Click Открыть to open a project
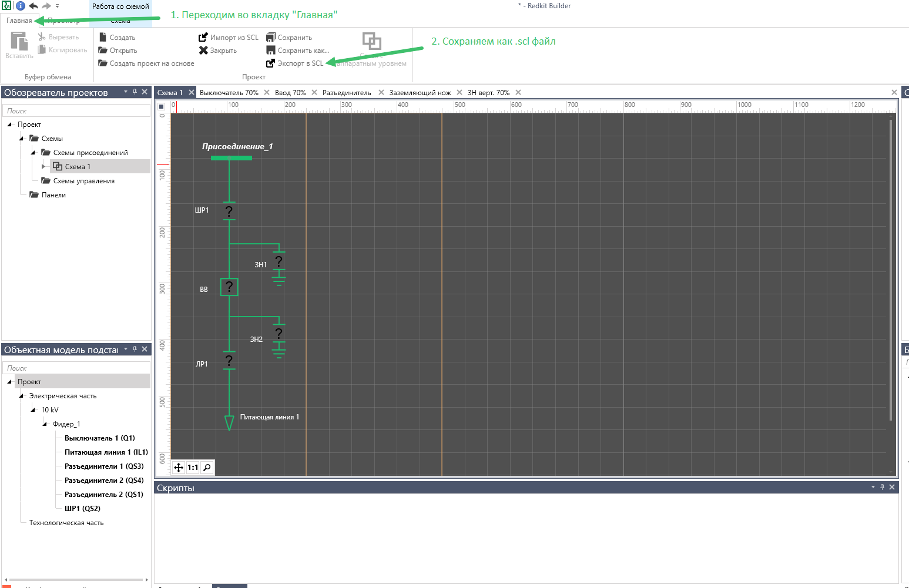909x588 pixels. tap(118, 51)
